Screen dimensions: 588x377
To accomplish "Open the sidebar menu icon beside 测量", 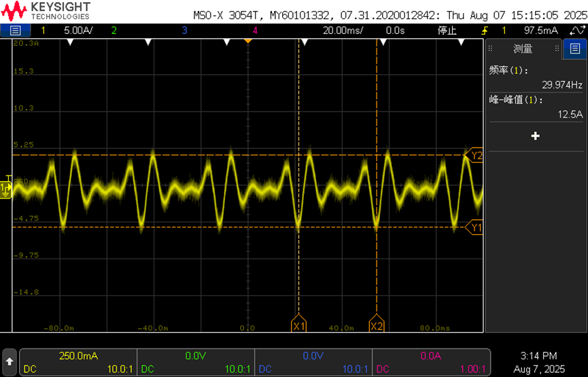I will click(575, 48).
